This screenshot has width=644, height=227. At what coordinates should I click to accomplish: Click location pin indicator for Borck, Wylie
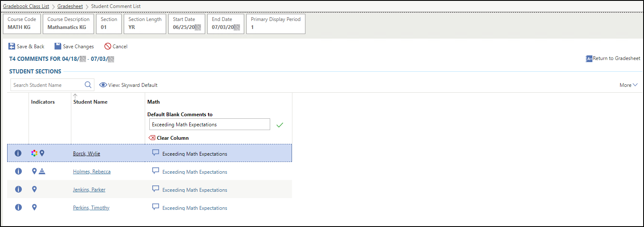click(42, 153)
